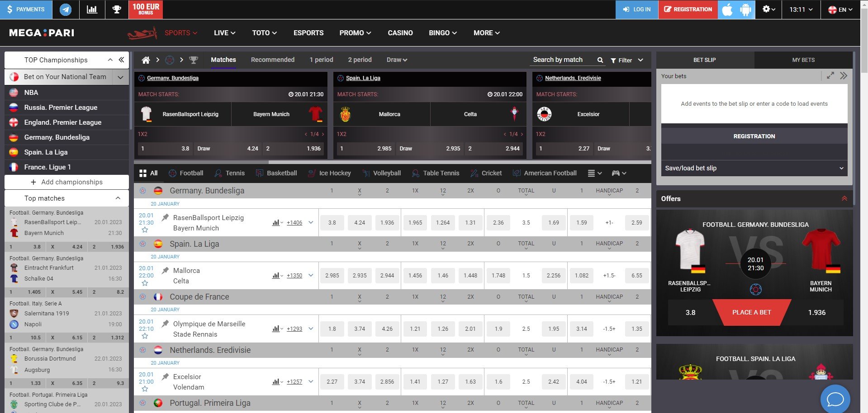Collapse the bet slip panel with double arrows

[x=844, y=76]
